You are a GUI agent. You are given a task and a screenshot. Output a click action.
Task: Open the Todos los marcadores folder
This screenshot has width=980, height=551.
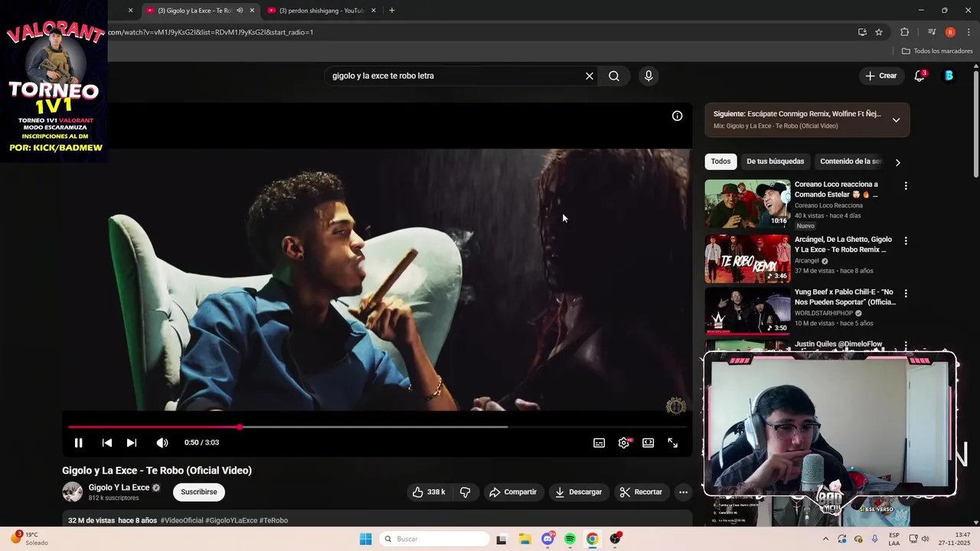(x=937, y=51)
